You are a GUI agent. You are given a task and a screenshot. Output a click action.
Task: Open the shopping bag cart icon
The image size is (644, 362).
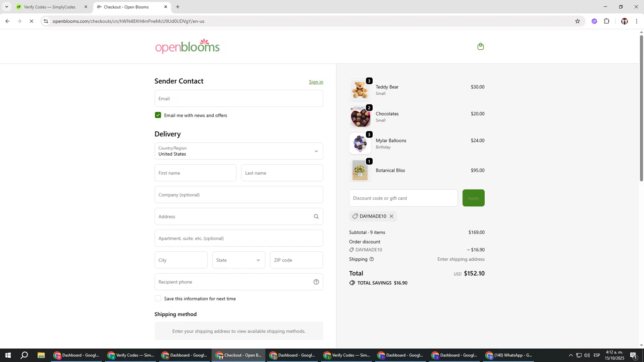click(x=480, y=46)
